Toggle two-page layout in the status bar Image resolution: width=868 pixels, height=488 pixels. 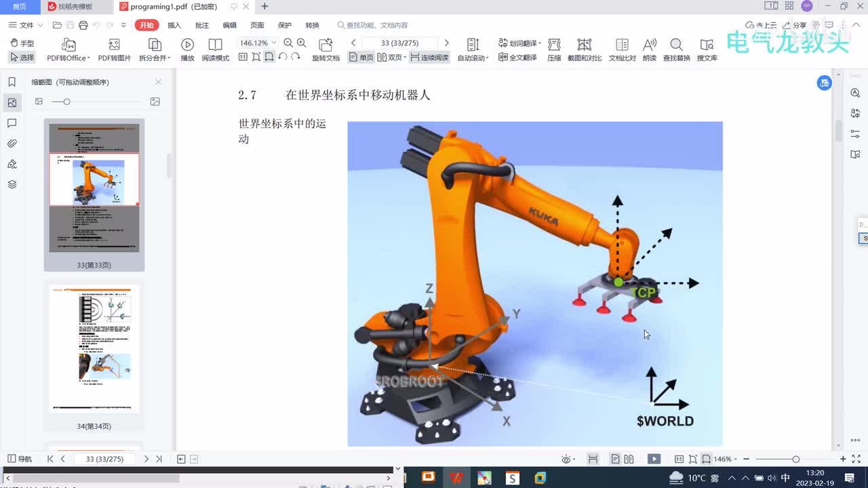(x=629, y=459)
